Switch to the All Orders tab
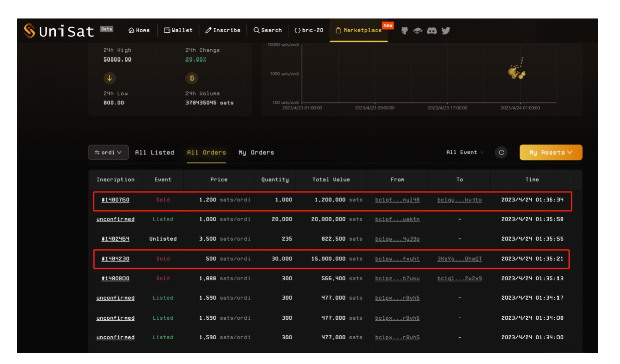Viewport: 620px width, 364px height. tap(206, 153)
